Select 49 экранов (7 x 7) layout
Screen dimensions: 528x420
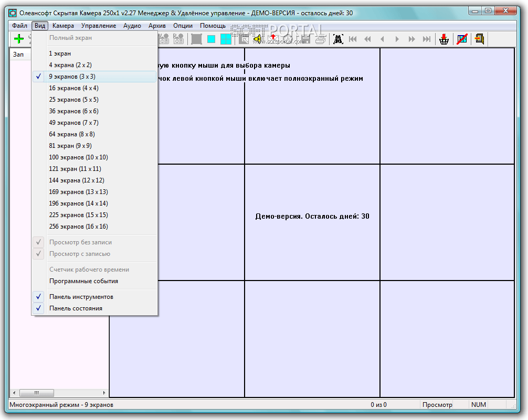click(94, 123)
